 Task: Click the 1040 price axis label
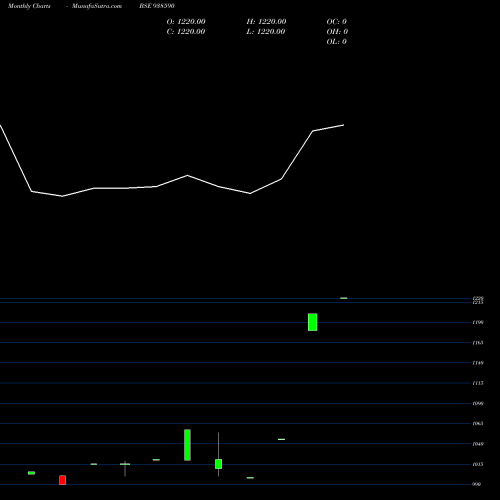[x=478, y=444]
